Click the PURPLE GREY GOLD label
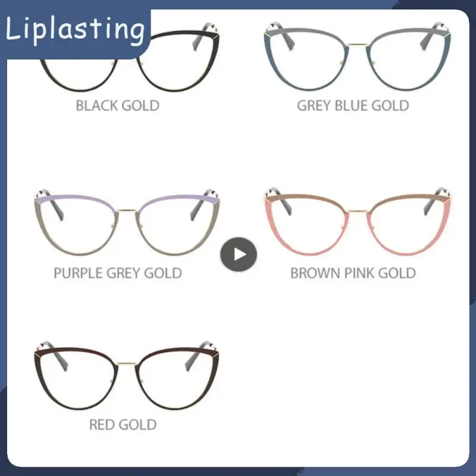This screenshot has width=476, height=476. click(x=118, y=273)
